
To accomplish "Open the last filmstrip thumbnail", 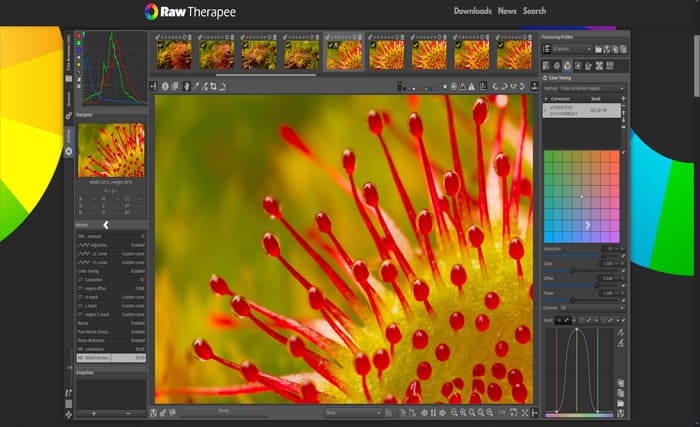I will tap(514, 55).
